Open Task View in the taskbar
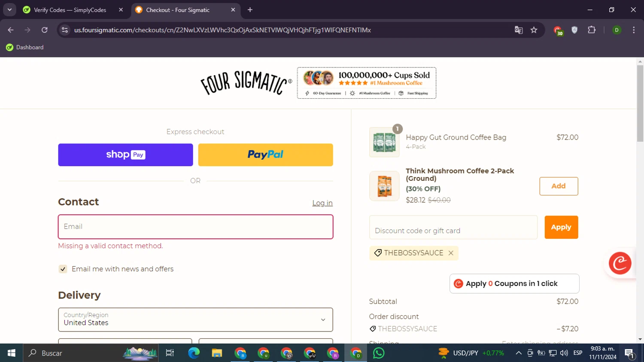Image resolution: width=644 pixels, height=362 pixels. tap(170, 353)
